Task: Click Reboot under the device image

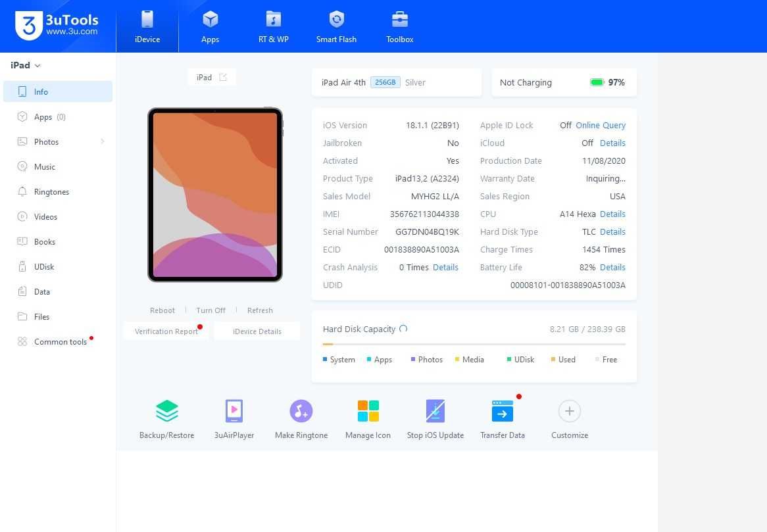Action: coord(162,310)
